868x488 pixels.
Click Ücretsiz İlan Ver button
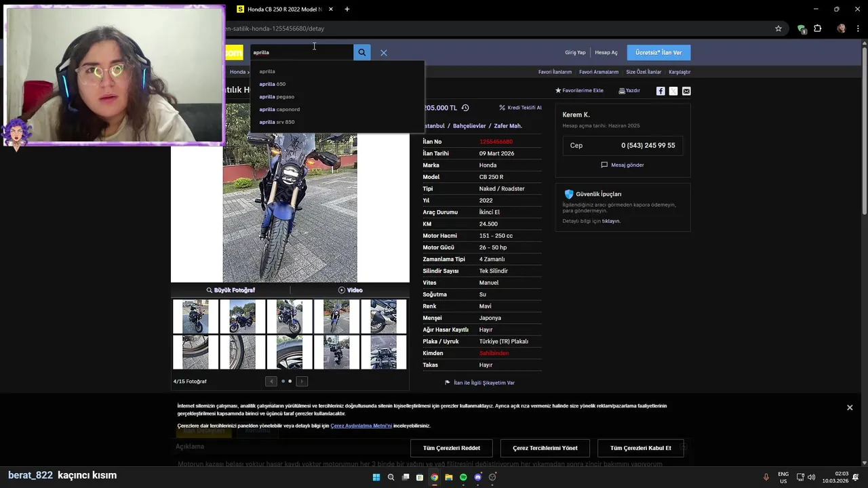[x=658, y=52]
